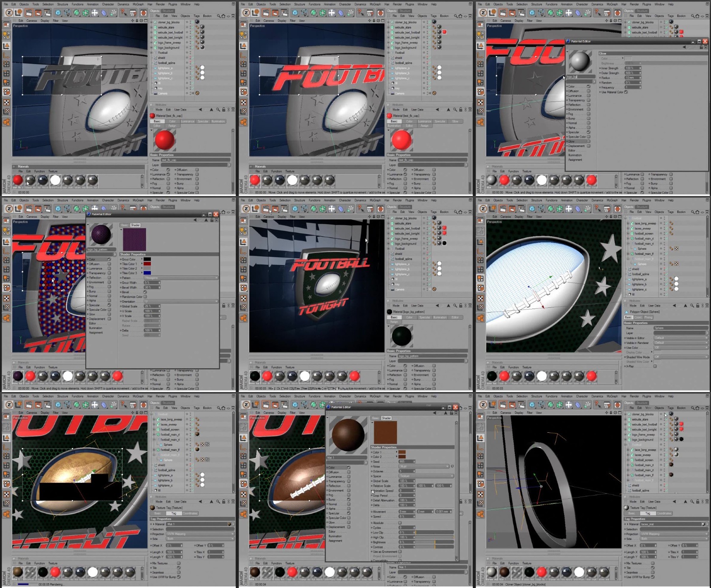Toggle Bevel checkbox in Tiles shader editor
Viewport: 711px width, 588px height.
click(145, 292)
